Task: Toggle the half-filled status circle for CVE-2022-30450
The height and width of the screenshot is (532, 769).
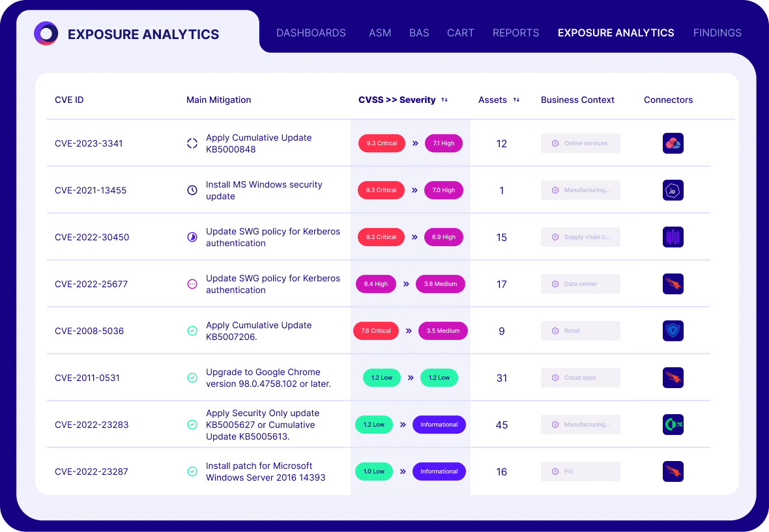Action: click(192, 237)
